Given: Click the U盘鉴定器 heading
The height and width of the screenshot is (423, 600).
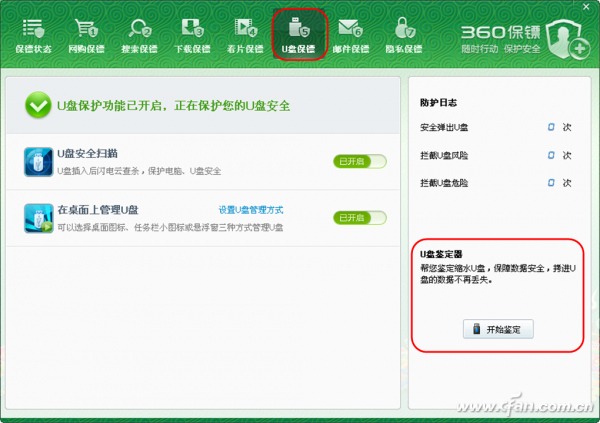Looking at the screenshot, I should [x=441, y=254].
